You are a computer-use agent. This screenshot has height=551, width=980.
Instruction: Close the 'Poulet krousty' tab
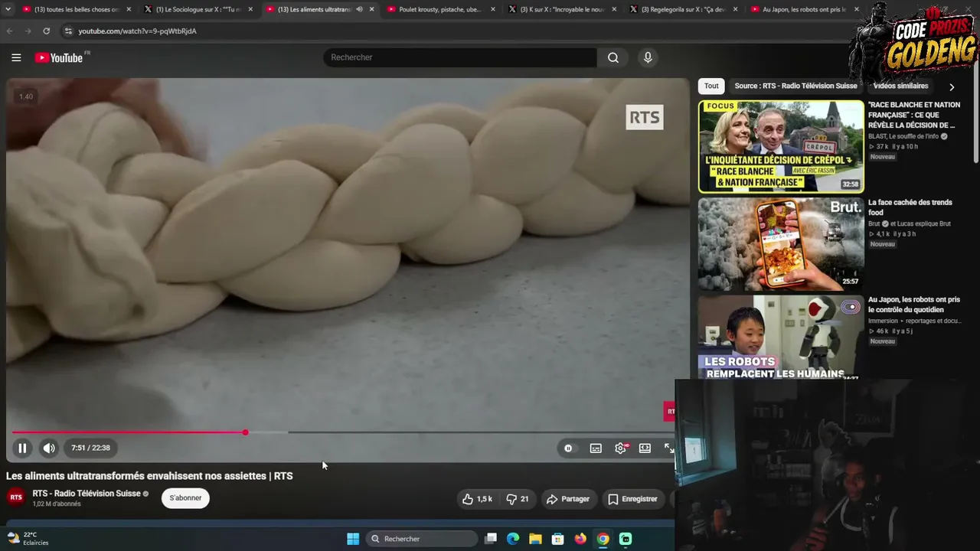pos(494,9)
